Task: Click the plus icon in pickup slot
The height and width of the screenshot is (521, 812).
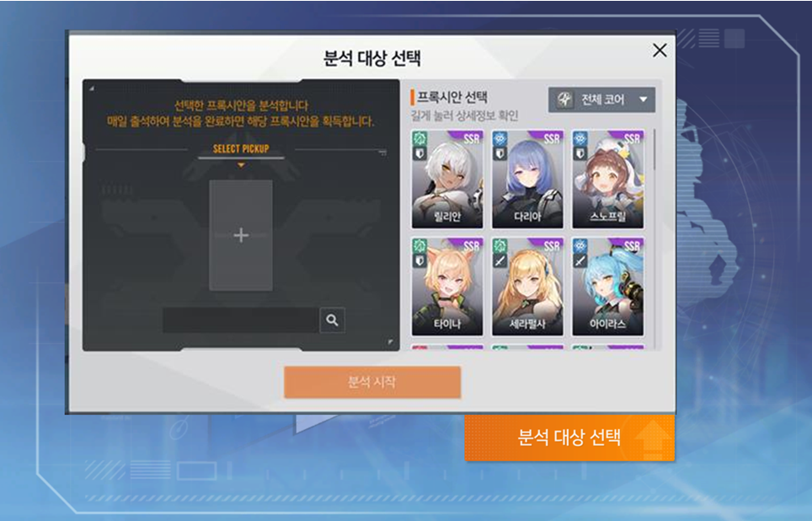Action: click(x=241, y=235)
